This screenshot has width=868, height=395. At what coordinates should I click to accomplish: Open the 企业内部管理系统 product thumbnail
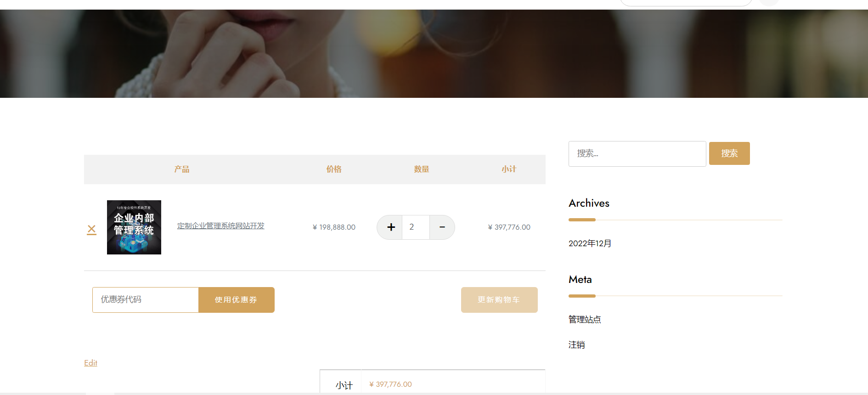click(134, 227)
